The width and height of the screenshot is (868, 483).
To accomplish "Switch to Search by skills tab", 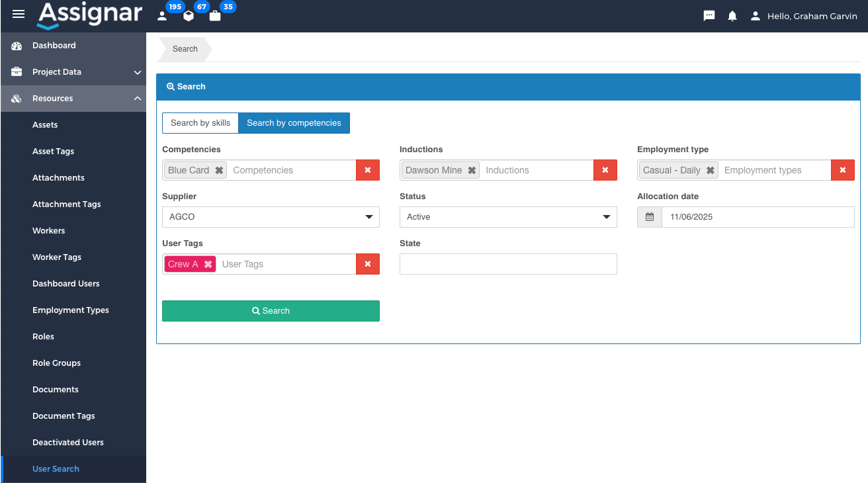I will (x=200, y=123).
